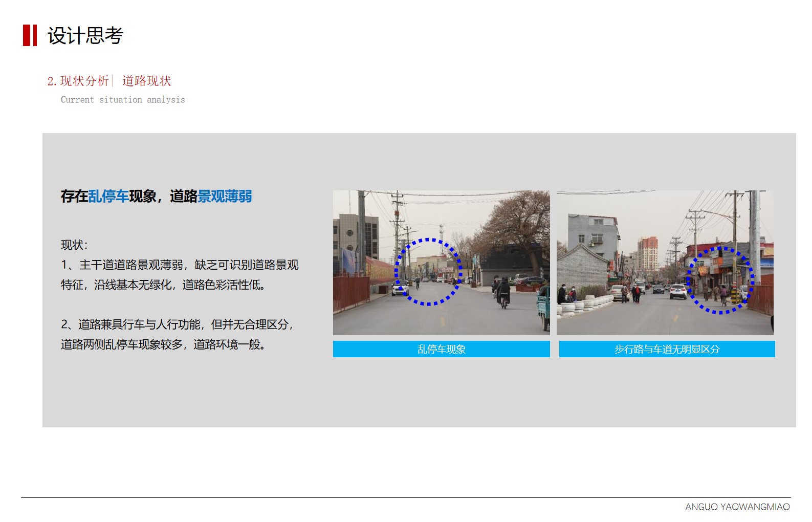
Task: Click the text line 特征，沿线基本无绿化，道路色彩活性低。
Action: pos(164,285)
